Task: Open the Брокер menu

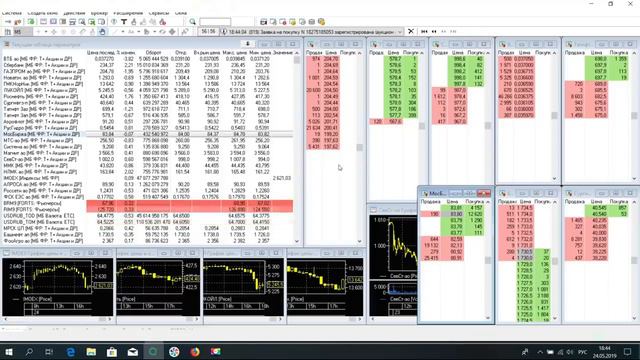Action: click(99, 13)
